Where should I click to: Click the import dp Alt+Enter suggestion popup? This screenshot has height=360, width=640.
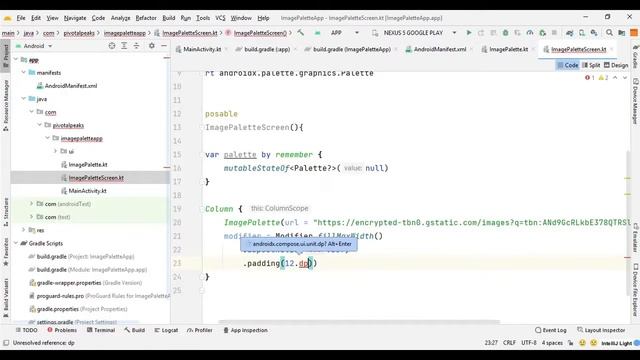298,244
